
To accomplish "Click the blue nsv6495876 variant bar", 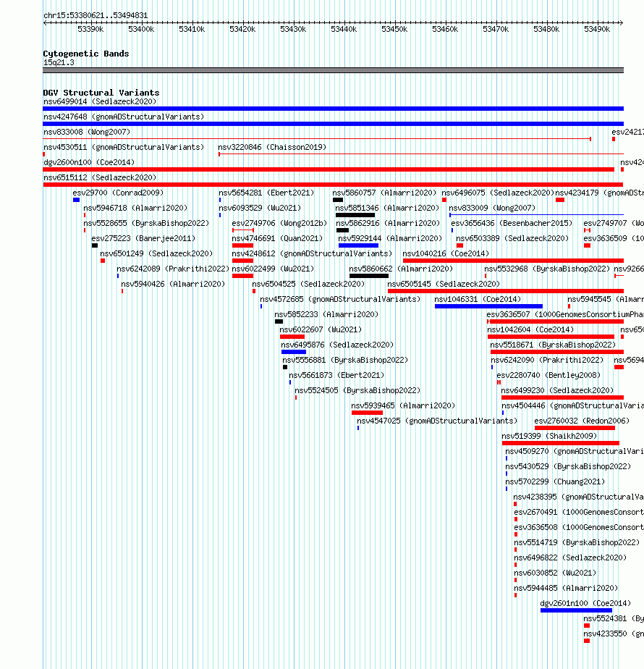I will pyautogui.click(x=294, y=352).
